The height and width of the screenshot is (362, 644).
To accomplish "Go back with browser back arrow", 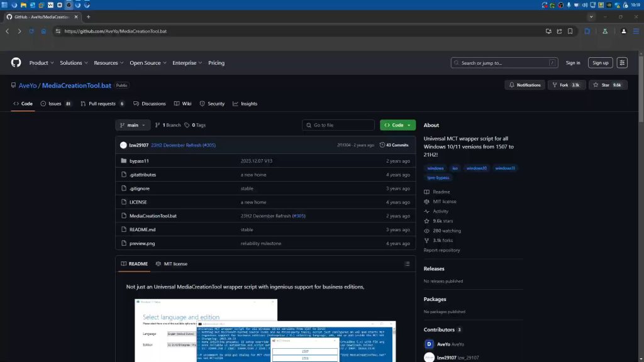I will (x=8, y=31).
